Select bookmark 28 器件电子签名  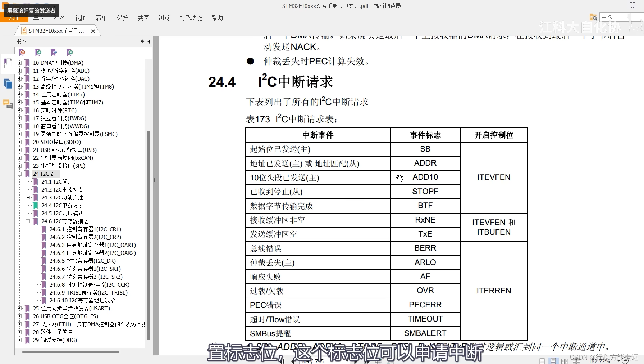pyautogui.click(x=53, y=332)
